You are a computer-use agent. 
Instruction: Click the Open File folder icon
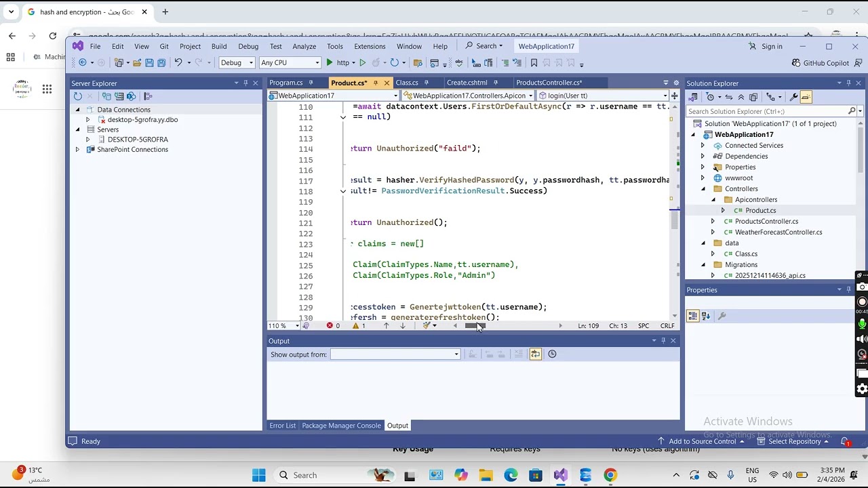(x=137, y=62)
